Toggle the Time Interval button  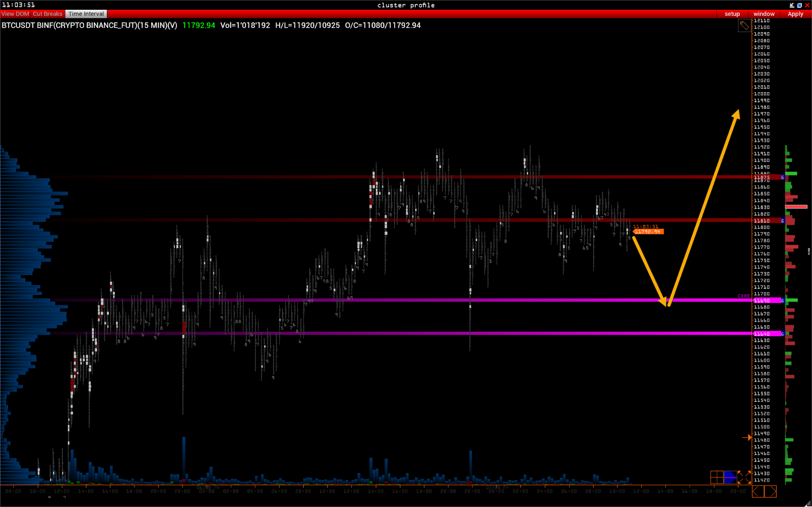point(86,14)
